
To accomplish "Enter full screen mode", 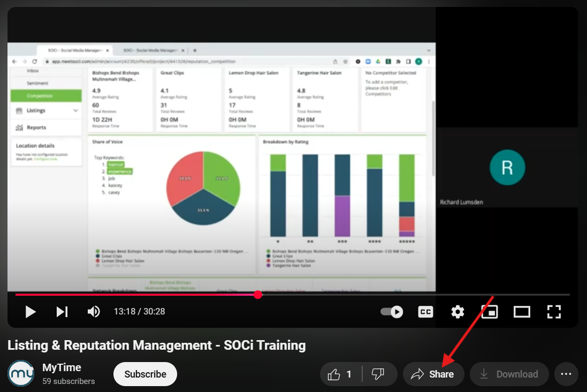I will pos(554,312).
